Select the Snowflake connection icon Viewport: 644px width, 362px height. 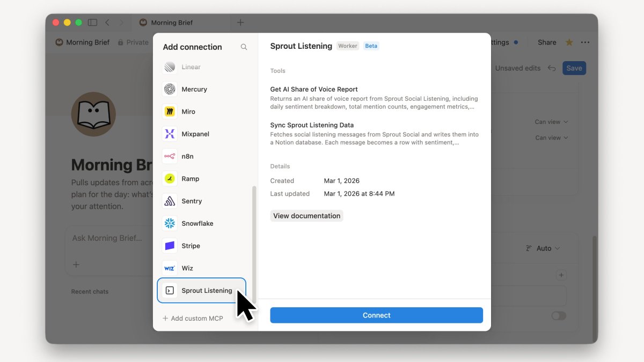pyautogui.click(x=170, y=224)
